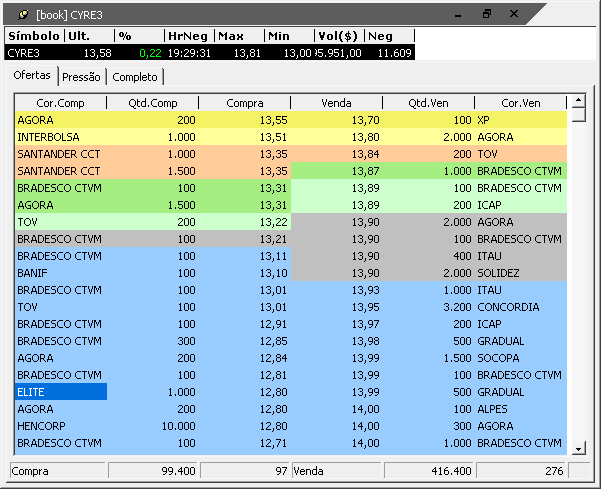Select the BANIF buyer cell
The width and height of the screenshot is (601, 489).
(x=61, y=273)
